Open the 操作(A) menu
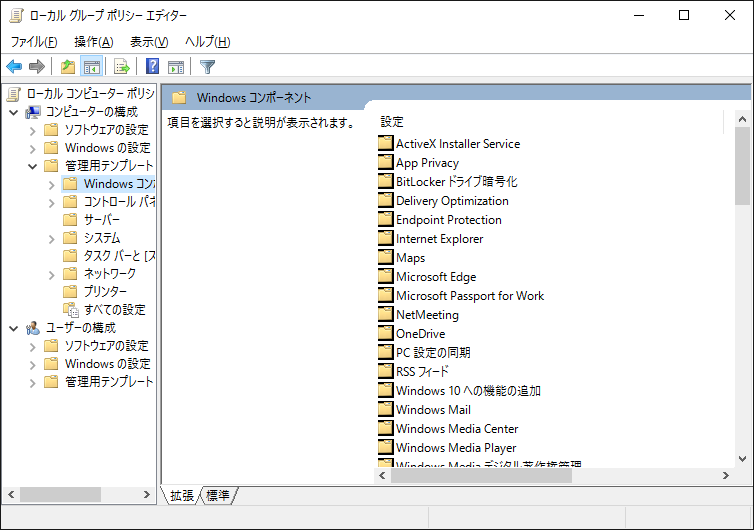The height and width of the screenshot is (530, 754). (94, 42)
